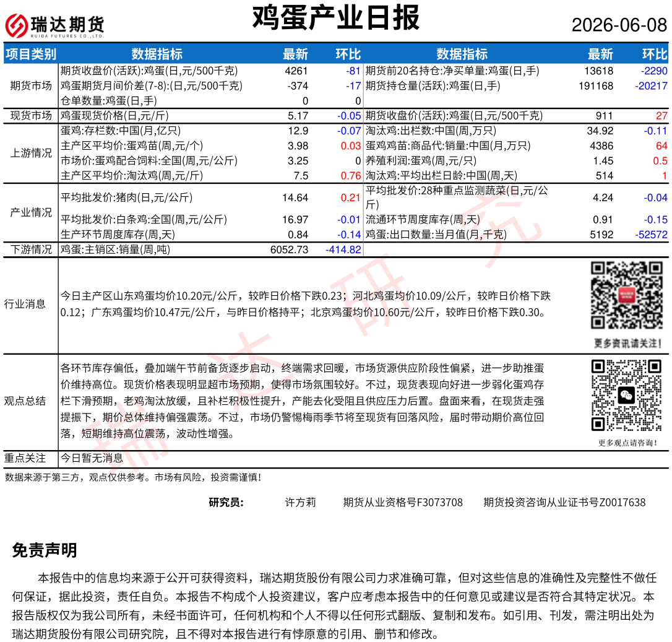Click the 项目类别 column header

31,54
